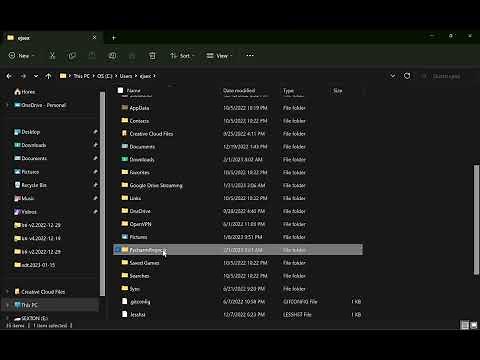Switch to large icons view in status bar
480x360 pixels.
tap(473, 325)
